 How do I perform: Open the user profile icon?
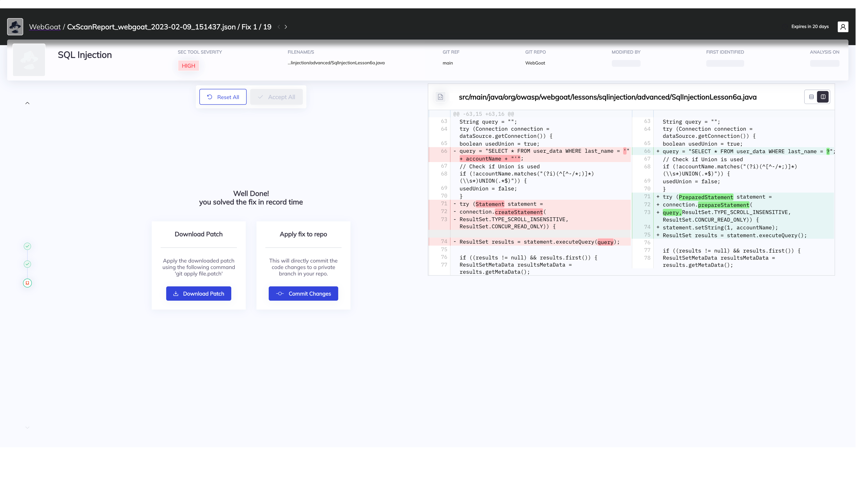coord(843,27)
